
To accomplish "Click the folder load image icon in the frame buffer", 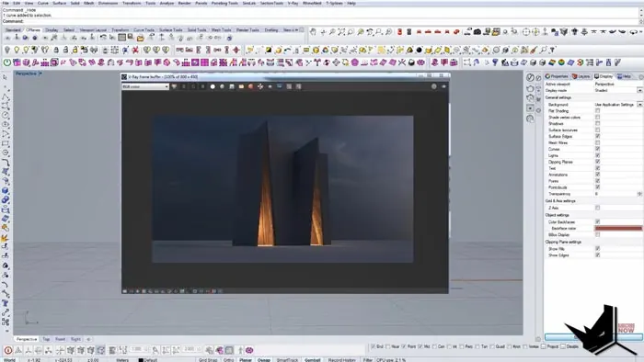I will pos(241,86).
